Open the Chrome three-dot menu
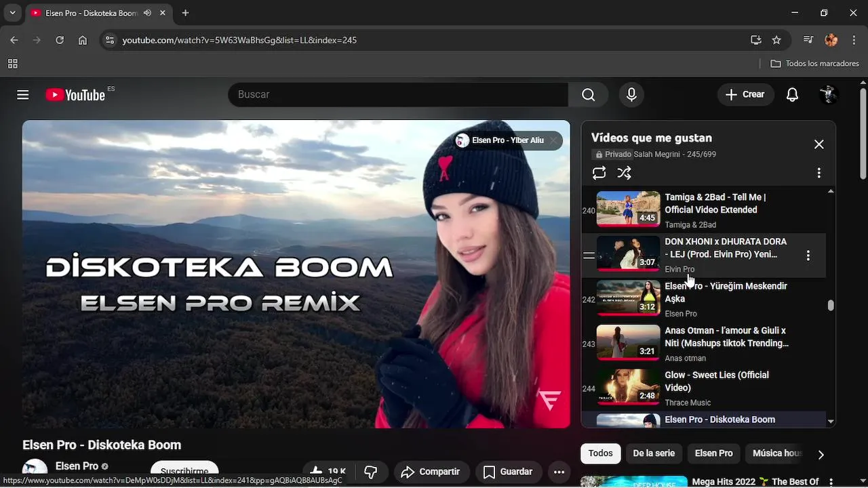 (x=854, y=40)
